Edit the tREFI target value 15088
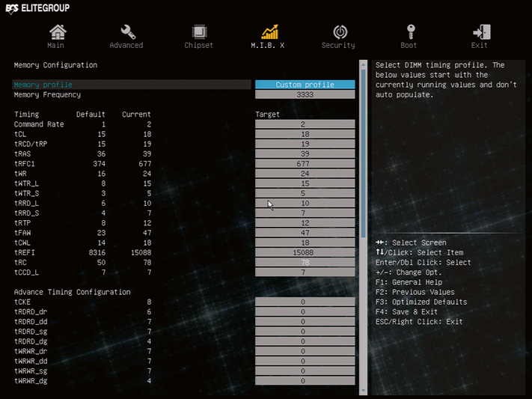The width and height of the screenshot is (532, 399). pyautogui.click(x=305, y=252)
